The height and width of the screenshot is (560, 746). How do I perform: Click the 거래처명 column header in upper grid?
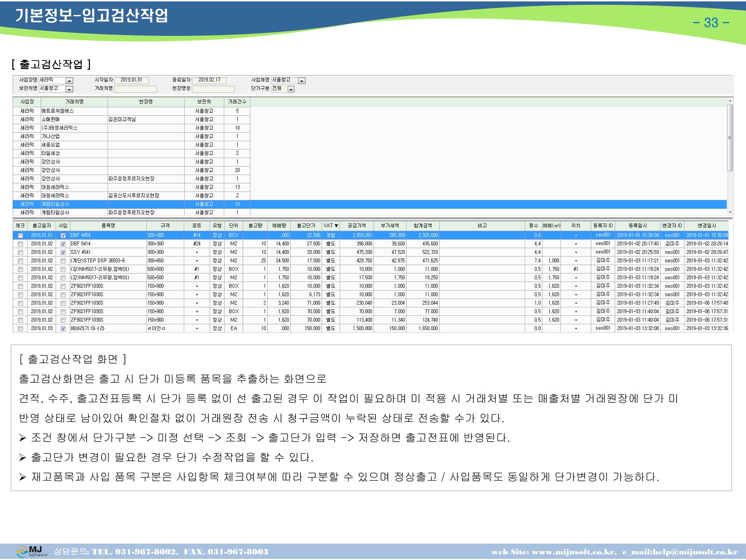point(74,102)
